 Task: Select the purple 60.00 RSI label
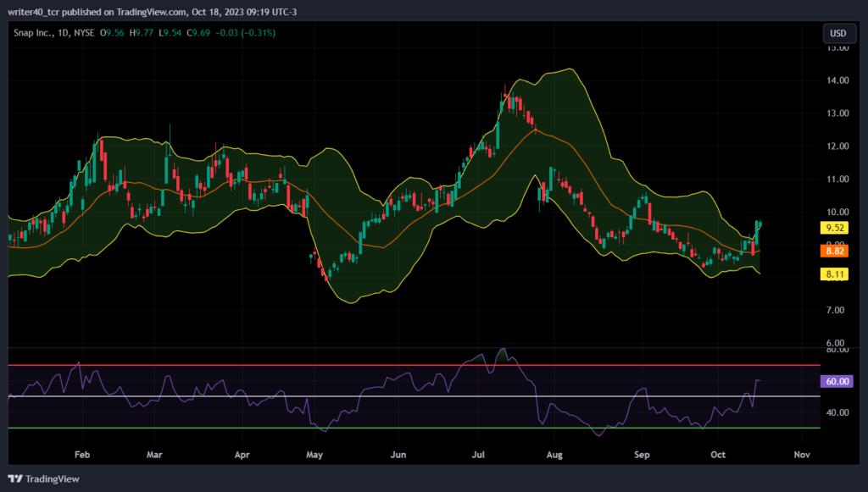837,381
